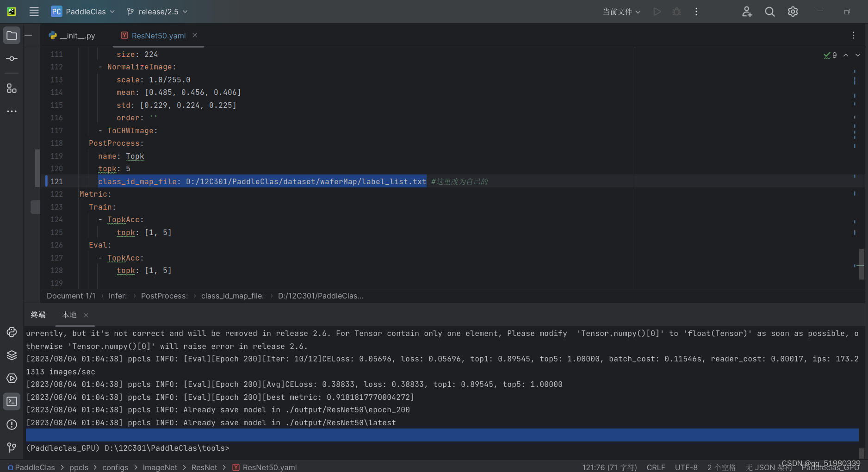The width and height of the screenshot is (868, 472).
Task: Jump to previous highlighted problem
Action: click(x=846, y=55)
